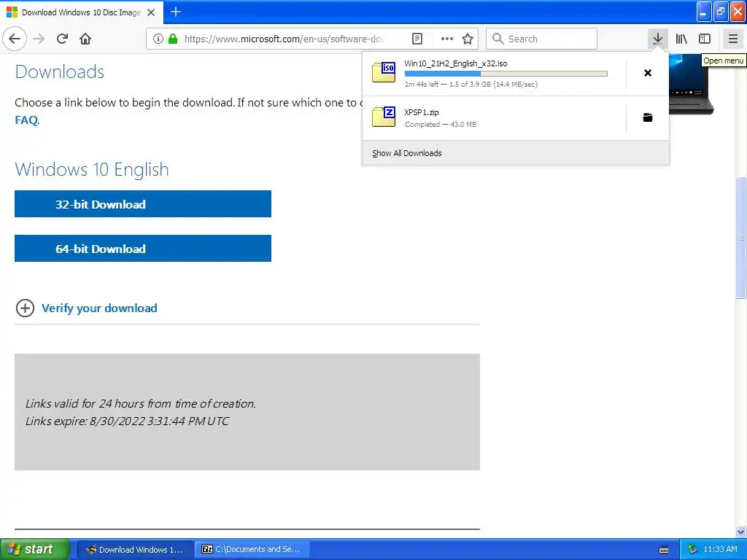Open containing folder for XPSP1.zip
This screenshot has height=560, width=747.
(648, 117)
